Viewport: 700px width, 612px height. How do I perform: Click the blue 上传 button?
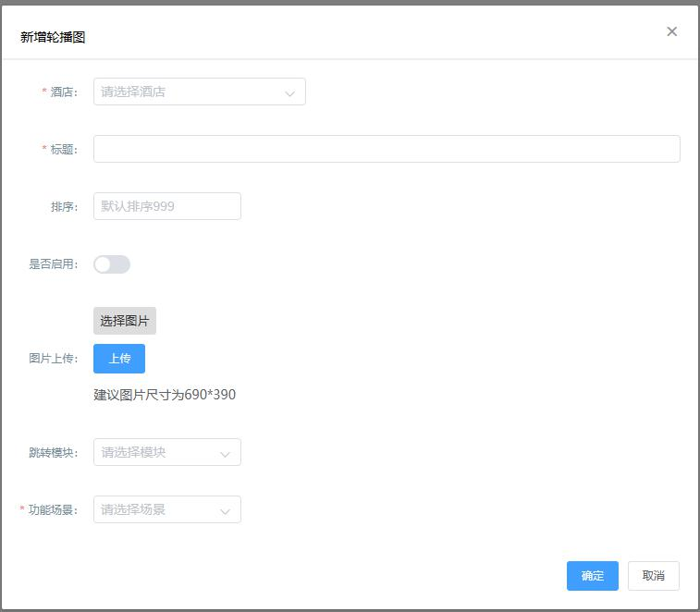tap(119, 359)
